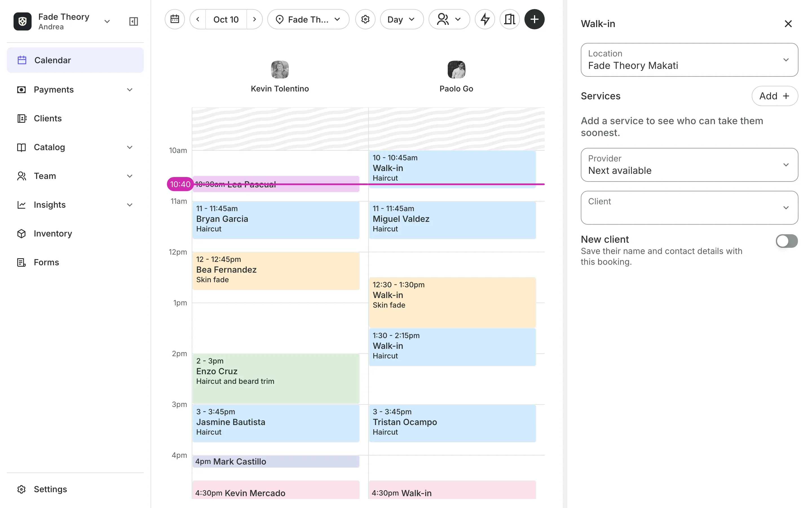Select Calendar in the sidebar
This screenshot has width=812, height=508.
pyautogui.click(x=75, y=60)
